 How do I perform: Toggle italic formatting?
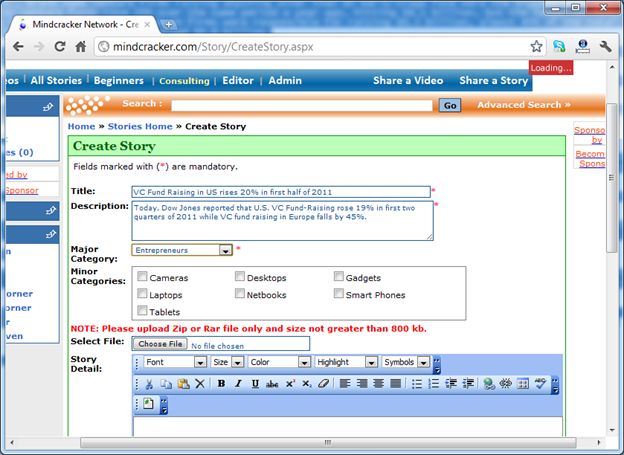[x=238, y=384]
